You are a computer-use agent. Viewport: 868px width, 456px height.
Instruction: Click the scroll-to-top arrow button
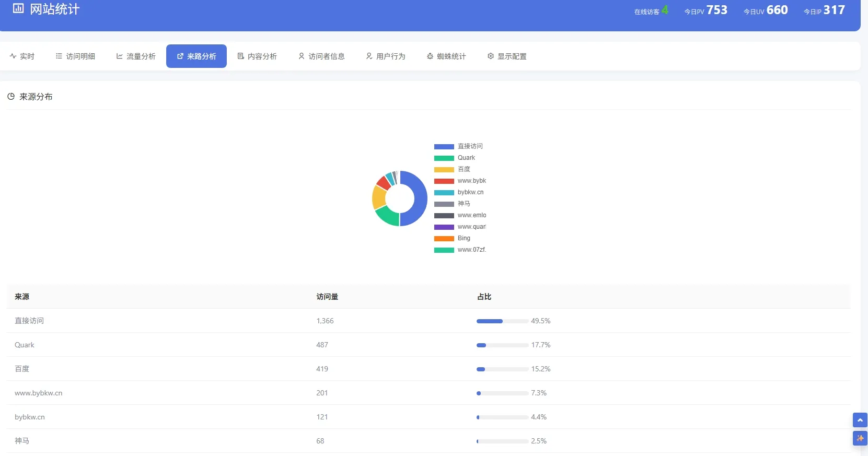860,420
